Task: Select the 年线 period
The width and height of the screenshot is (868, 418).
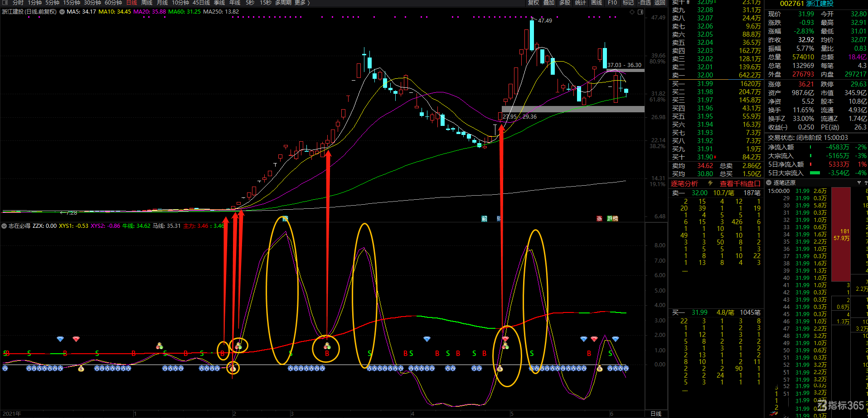Action: tap(235, 3)
